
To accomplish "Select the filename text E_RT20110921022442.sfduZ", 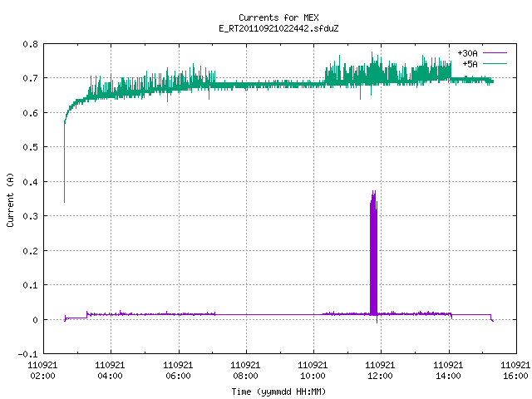I will [278, 28].
